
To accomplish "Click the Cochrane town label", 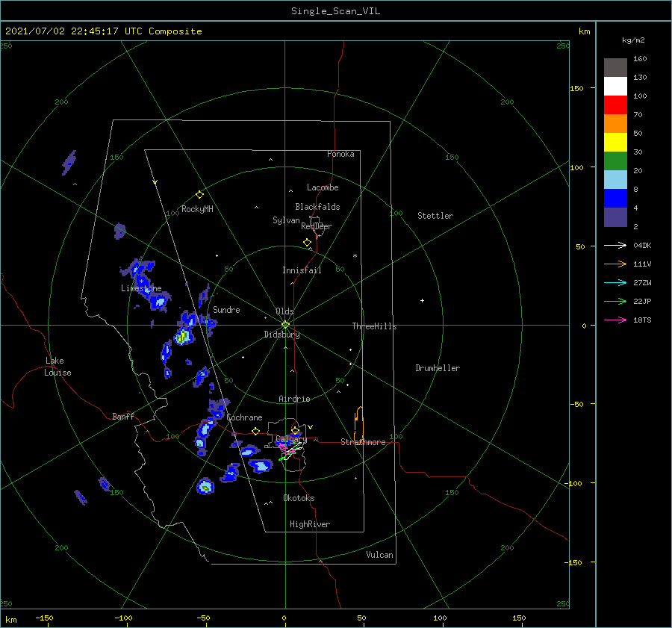I will [x=244, y=417].
